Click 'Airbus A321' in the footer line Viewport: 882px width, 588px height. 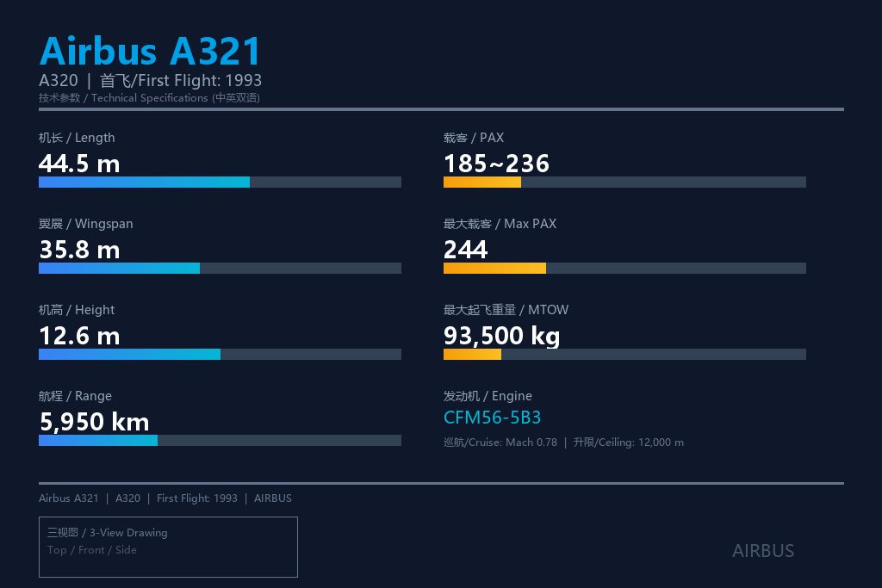pos(69,498)
